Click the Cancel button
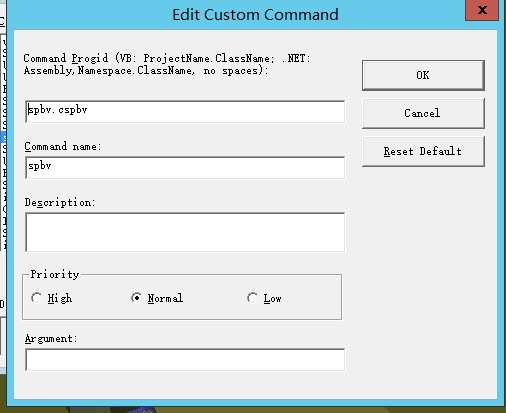This screenshot has width=506, height=413. (x=423, y=113)
